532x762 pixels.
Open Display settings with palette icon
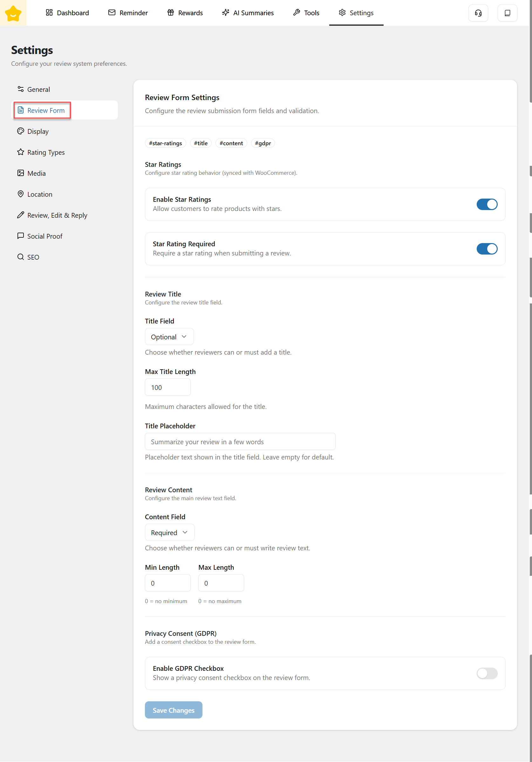[x=21, y=131]
